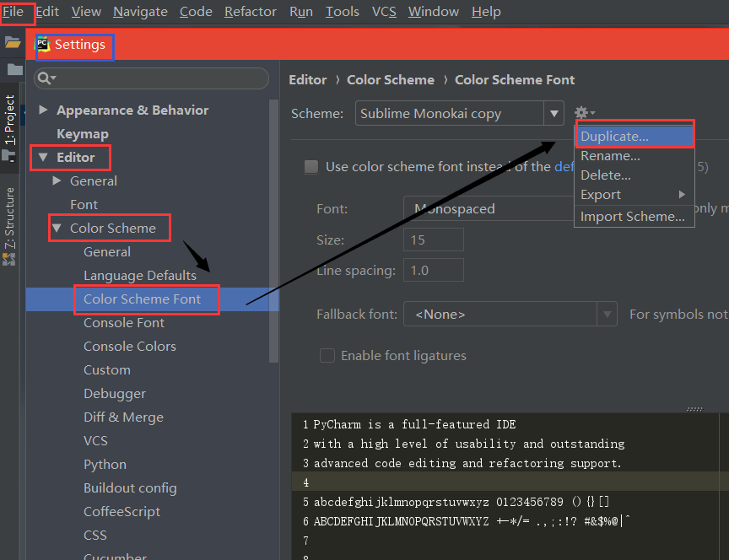Open the Run menu
This screenshot has width=729, height=560.
pyautogui.click(x=301, y=12)
